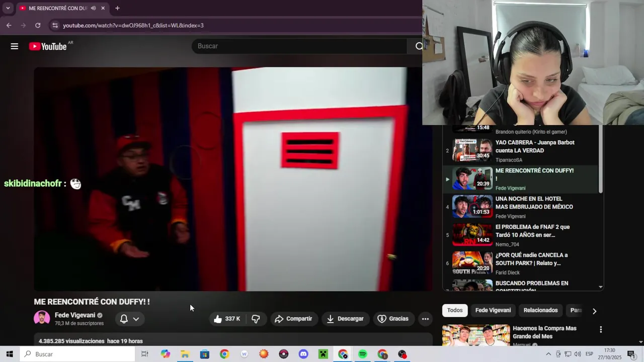Select the Fede Vigevani filter chip
The width and height of the screenshot is (644, 362).
coord(493,310)
